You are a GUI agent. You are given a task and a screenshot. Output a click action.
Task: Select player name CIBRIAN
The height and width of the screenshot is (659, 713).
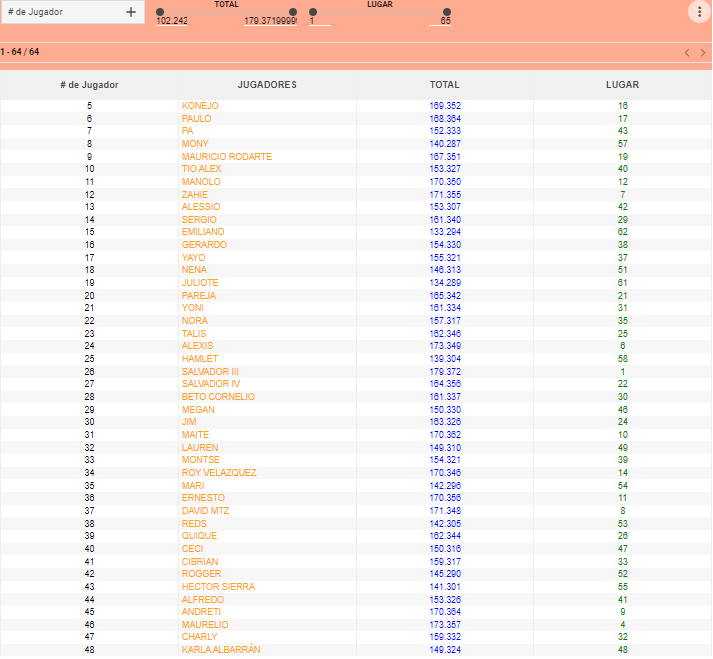click(x=200, y=562)
